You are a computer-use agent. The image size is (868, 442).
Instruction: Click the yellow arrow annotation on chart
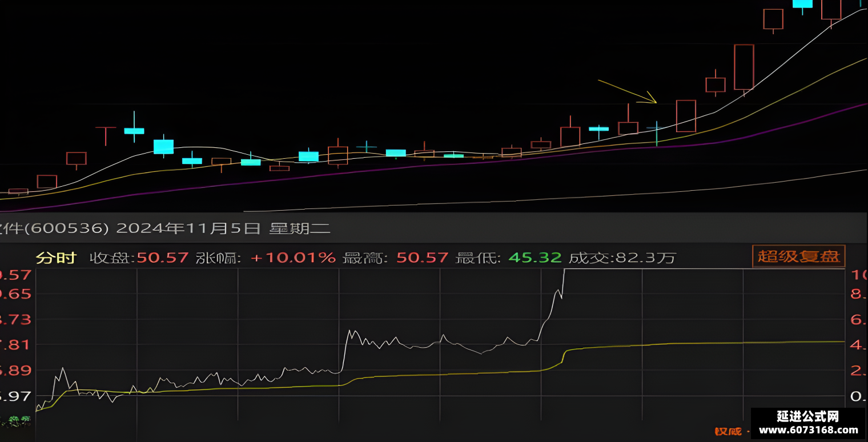click(x=628, y=91)
